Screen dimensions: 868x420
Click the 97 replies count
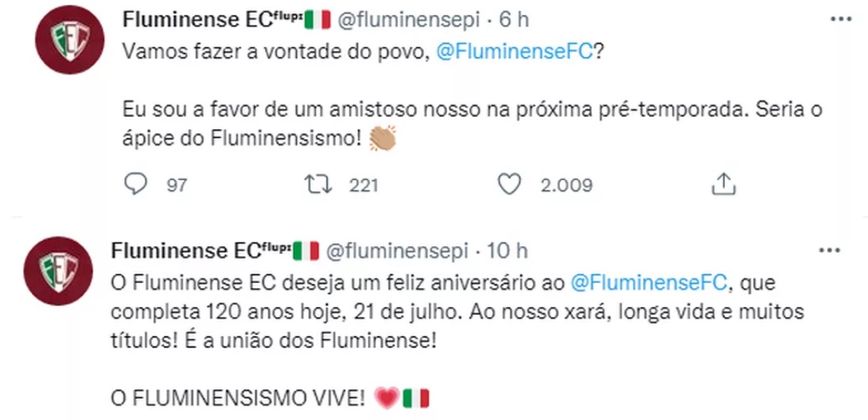click(176, 185)
